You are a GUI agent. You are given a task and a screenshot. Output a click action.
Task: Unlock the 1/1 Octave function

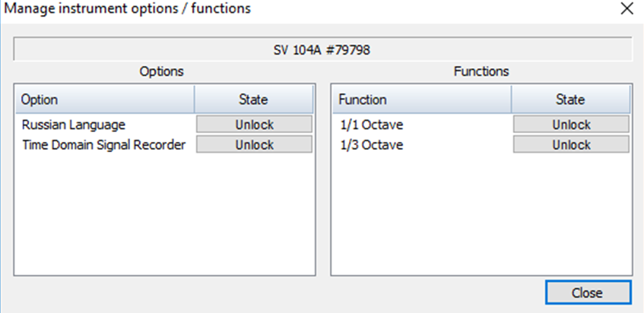[571, 125]
